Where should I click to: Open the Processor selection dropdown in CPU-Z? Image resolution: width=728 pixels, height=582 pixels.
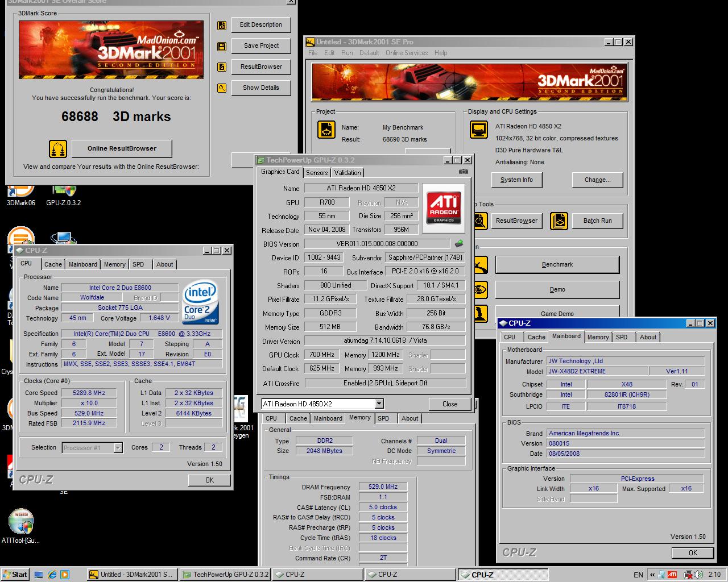click(118, 448)
